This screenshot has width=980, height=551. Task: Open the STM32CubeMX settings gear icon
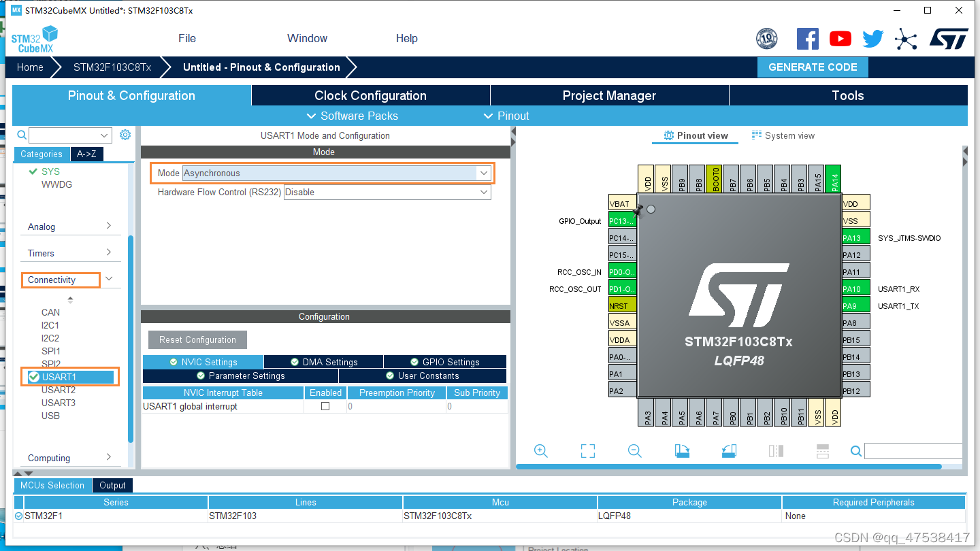pos(125,135)
